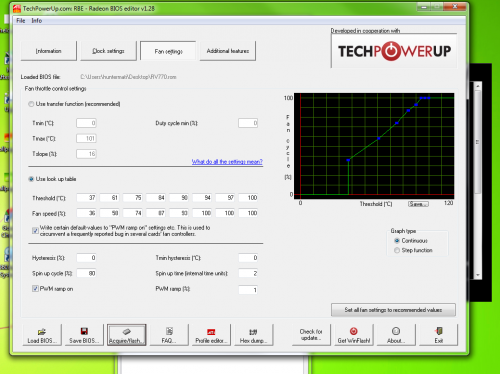The height and width of the screenshot is (374, 500).
Task: Click the Spin up cycle field
Action: click(87, 273)
